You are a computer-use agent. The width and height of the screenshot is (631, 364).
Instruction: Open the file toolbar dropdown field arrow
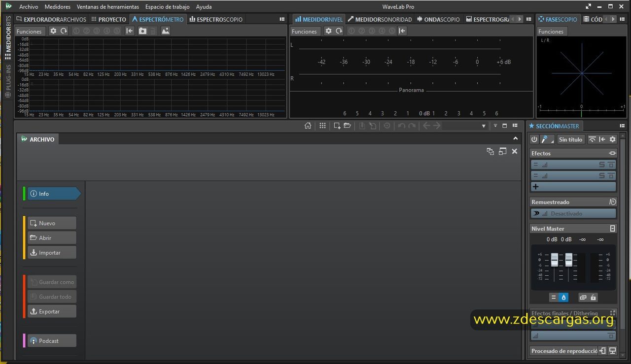pos(484,126)
